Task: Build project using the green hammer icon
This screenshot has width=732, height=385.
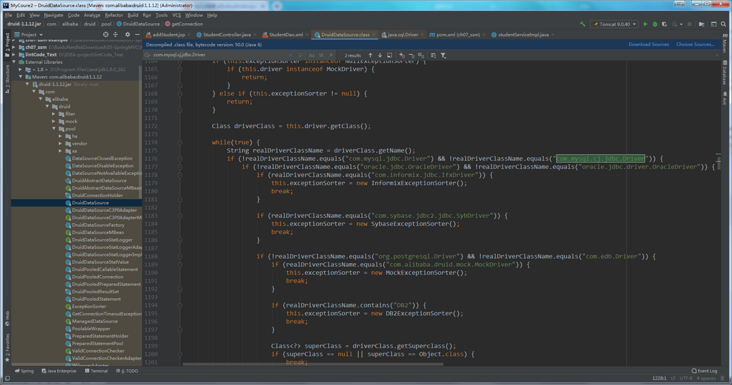Action: coord(583,24)
